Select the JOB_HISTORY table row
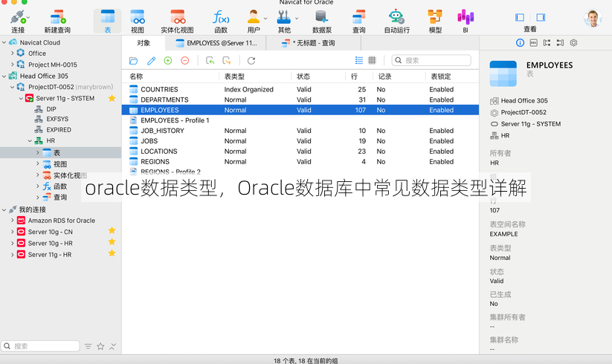Viewport: 612px width, 364px height. (300, 131)
